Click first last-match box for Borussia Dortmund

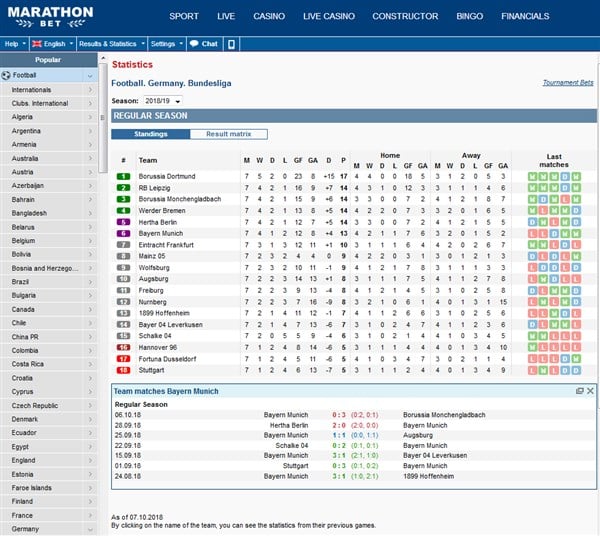(x=532, y=176)
